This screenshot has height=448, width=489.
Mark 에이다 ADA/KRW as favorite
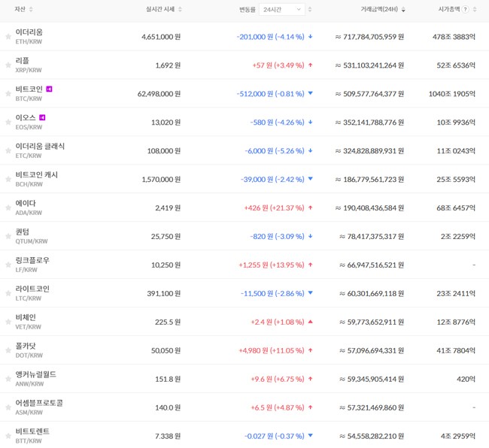click(8, 207)
